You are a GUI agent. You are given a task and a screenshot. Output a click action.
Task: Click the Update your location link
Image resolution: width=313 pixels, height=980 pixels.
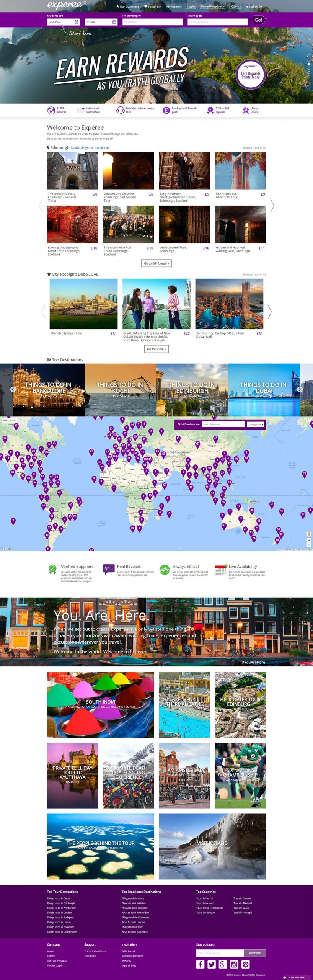(90, 147)
